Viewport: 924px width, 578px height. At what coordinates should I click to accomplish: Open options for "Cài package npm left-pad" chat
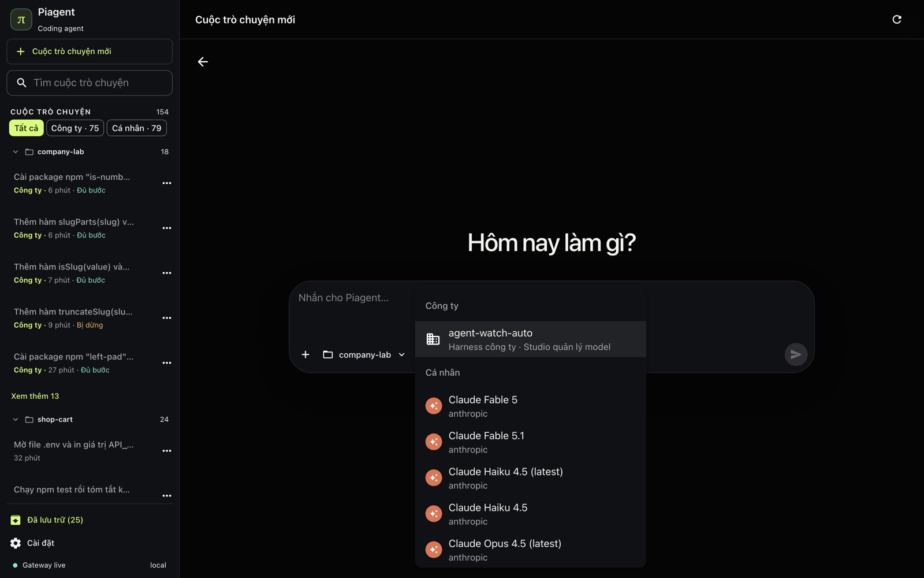tap(167, 363)
